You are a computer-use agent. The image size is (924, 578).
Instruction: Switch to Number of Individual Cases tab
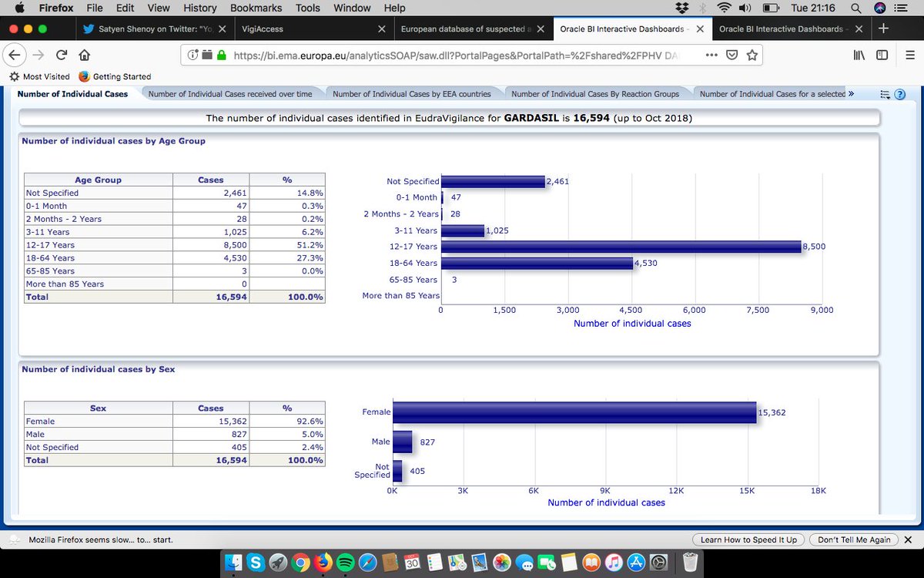coord(72,94)
